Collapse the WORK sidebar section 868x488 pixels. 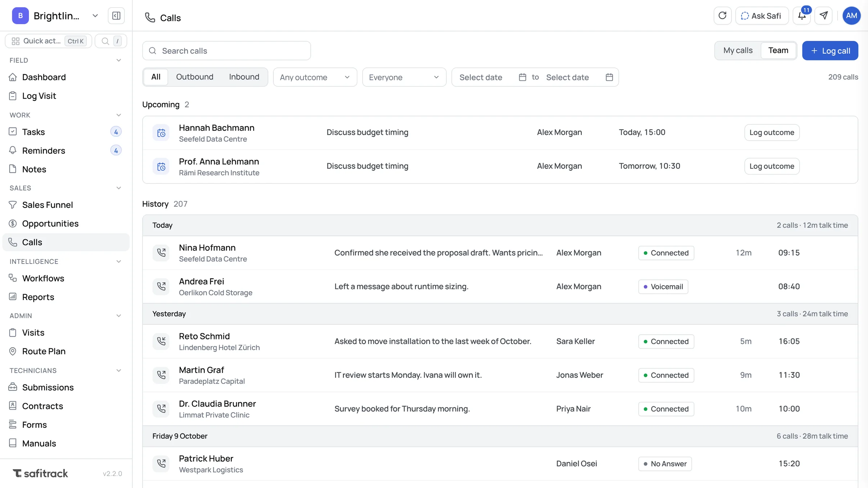point(119,115)
